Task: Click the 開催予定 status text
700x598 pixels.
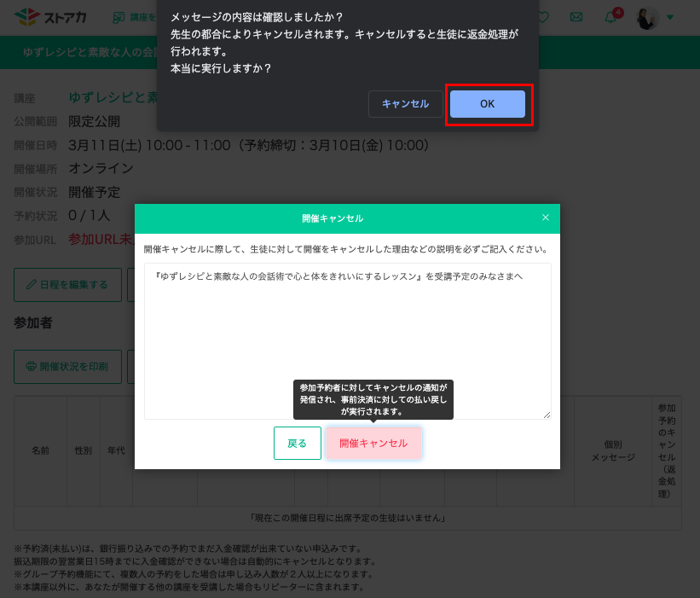Action: point(94,192)
